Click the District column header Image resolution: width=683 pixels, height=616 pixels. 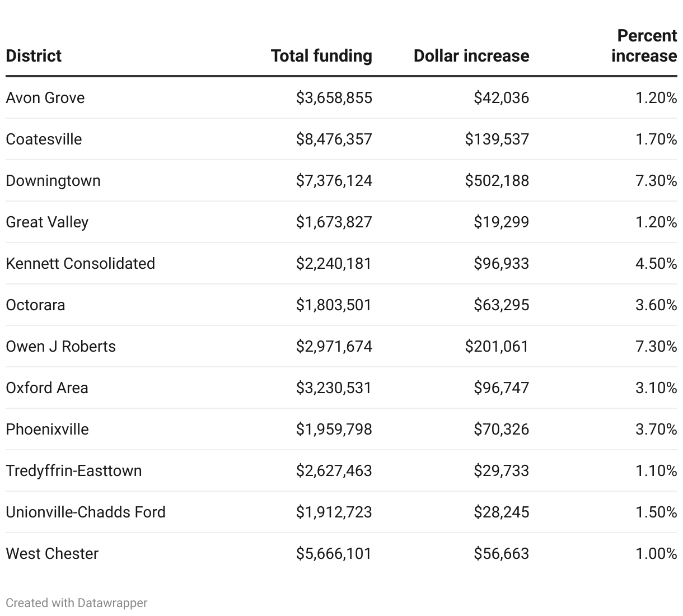tap(34, 56)
